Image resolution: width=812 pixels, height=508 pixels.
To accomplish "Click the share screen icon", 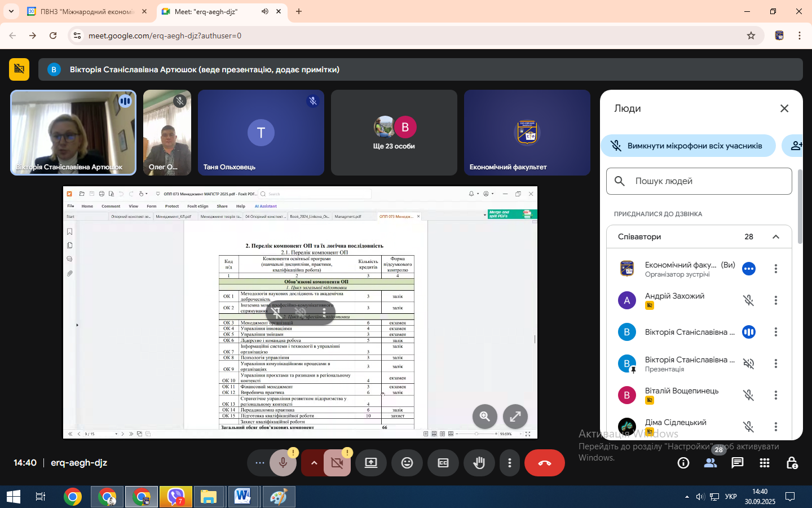I will tap(371, 463).
